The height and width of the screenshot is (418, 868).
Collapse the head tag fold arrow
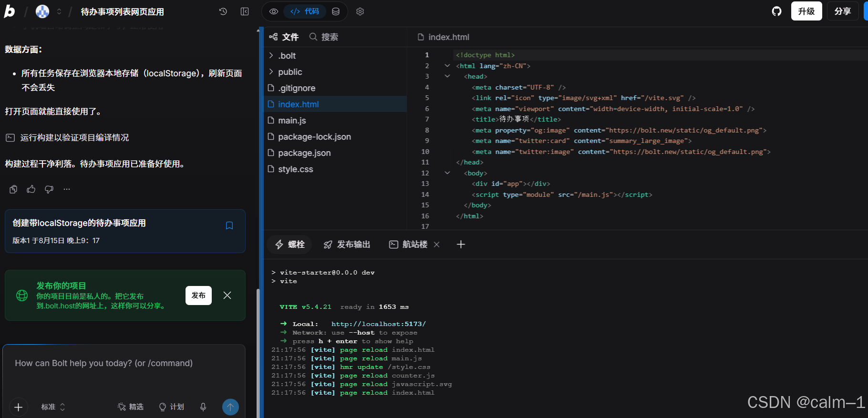click(x=447, y=76)
